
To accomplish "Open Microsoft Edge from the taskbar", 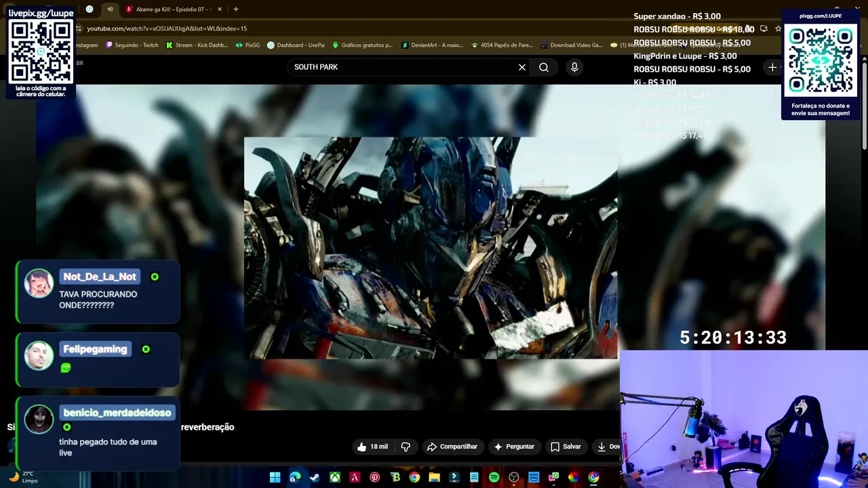I will click(295, 477).
